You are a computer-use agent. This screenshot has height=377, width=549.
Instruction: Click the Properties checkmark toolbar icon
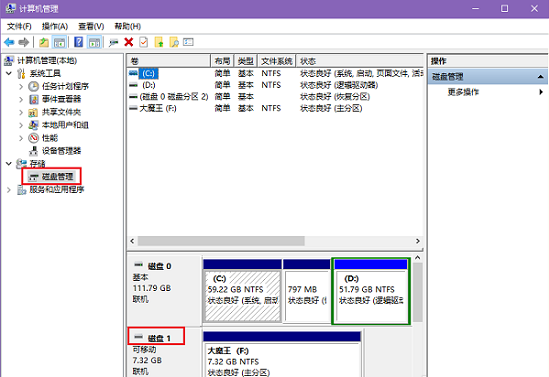pyautogui.click(x=144, y=42)
